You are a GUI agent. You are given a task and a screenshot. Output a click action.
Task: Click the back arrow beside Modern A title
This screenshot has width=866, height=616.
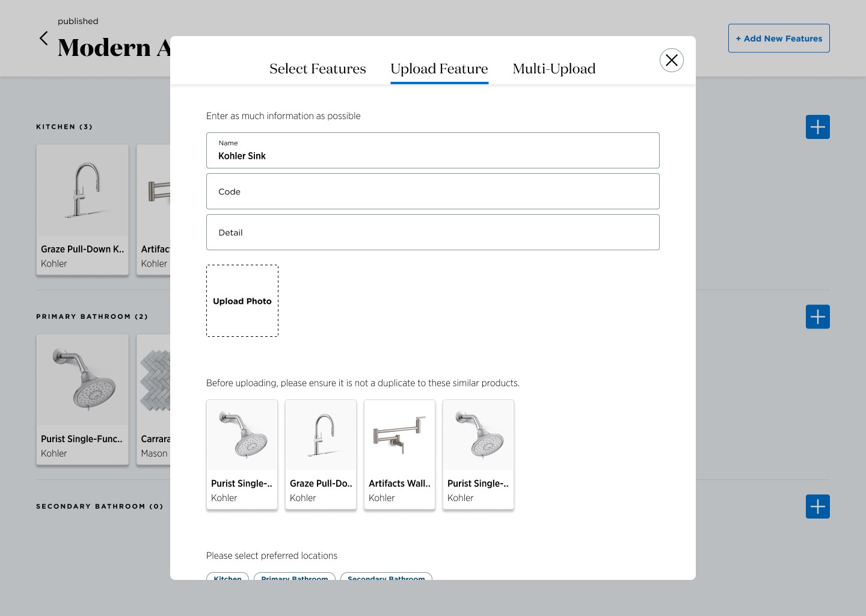pyautogui.click(x=43, y=38)
